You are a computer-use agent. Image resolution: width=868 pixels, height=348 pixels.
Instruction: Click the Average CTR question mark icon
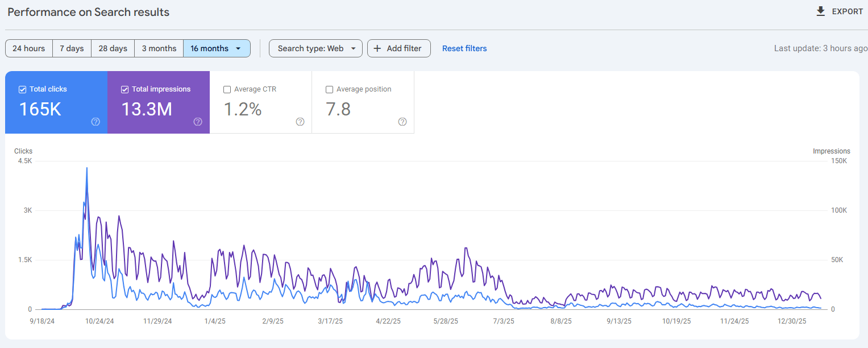pyautogui.click(x=300, y=122)
